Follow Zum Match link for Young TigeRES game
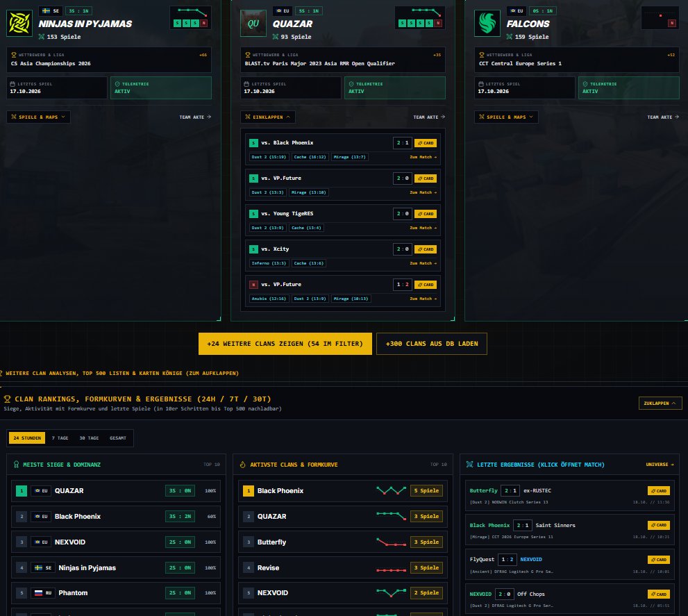This screenshot has height=616, width=688. [423, 228]
